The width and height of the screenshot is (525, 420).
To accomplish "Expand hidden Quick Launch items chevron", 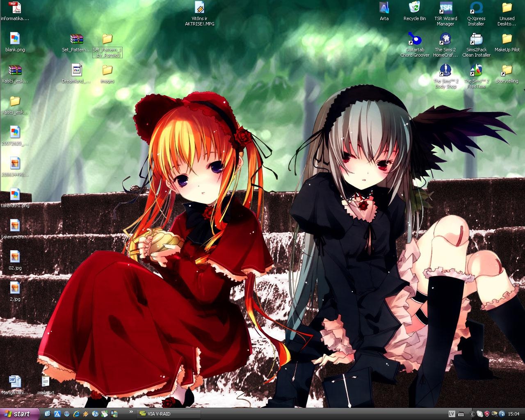I will [x=131, y=411].
